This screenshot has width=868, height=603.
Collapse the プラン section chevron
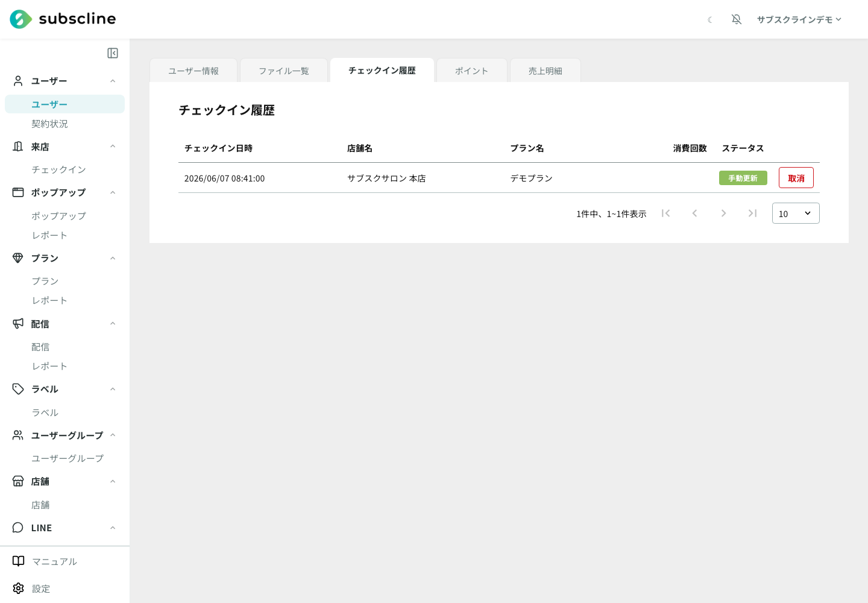coord(113,258)
